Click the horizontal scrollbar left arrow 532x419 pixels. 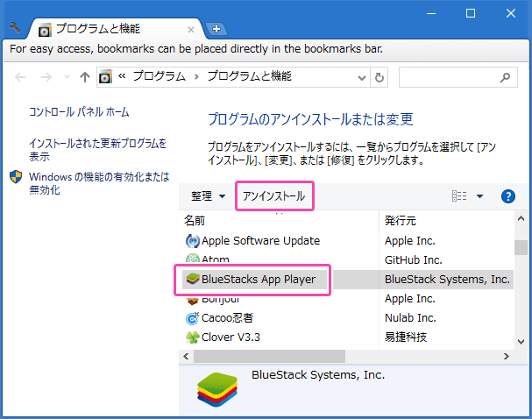[x=186, y=356]
